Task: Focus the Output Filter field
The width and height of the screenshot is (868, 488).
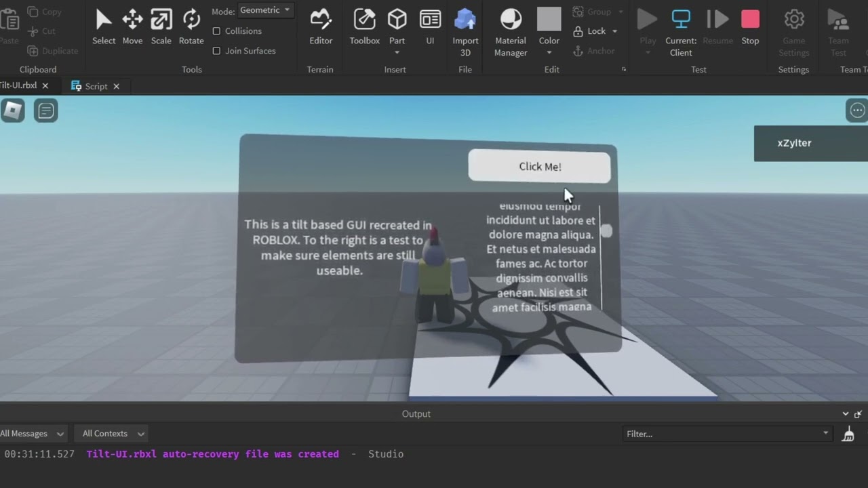Action: click(x=722, y=434)
